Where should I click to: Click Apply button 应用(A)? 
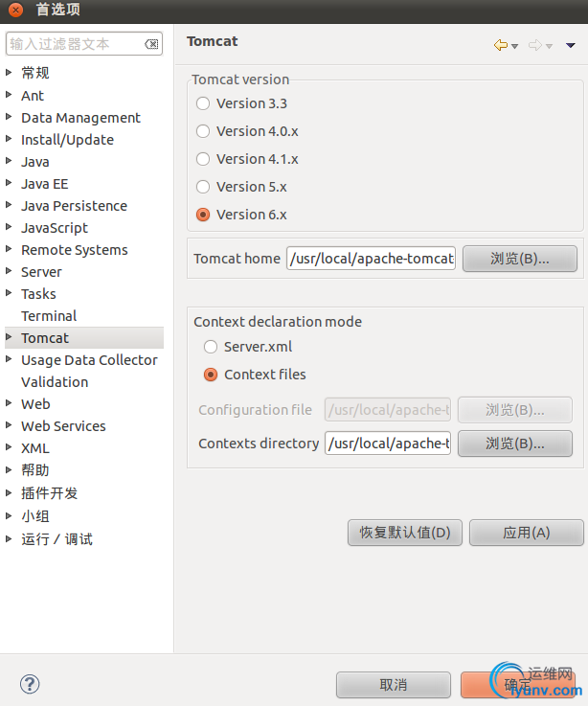527,533
